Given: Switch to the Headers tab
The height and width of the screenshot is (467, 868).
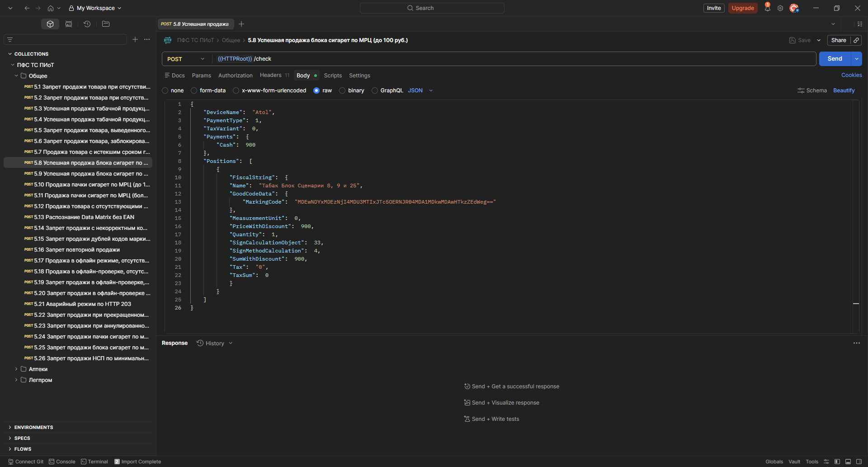Looking at the screenshot, I should point(274,75).
